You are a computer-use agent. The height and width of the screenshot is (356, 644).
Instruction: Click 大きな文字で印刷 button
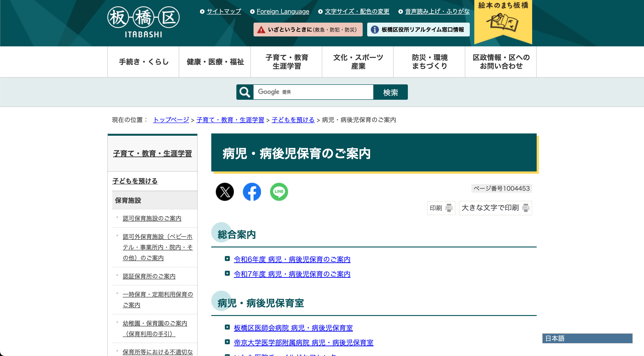coord(495,208)
